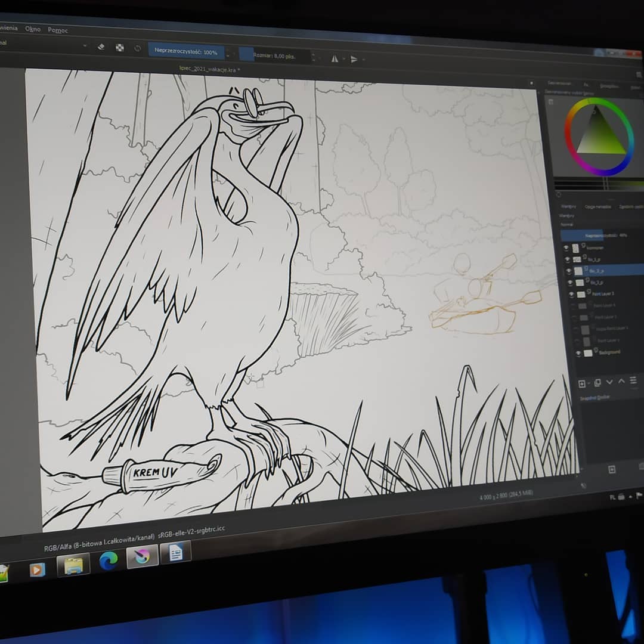Open the Okno menu
Viewport: 644px width, 644px height.
[x=33, y=29]
